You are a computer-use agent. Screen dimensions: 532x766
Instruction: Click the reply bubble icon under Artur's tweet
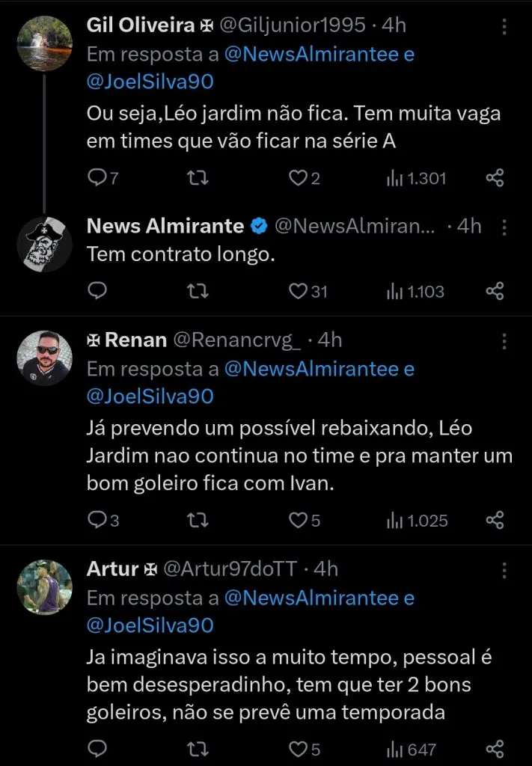point(98,748)
